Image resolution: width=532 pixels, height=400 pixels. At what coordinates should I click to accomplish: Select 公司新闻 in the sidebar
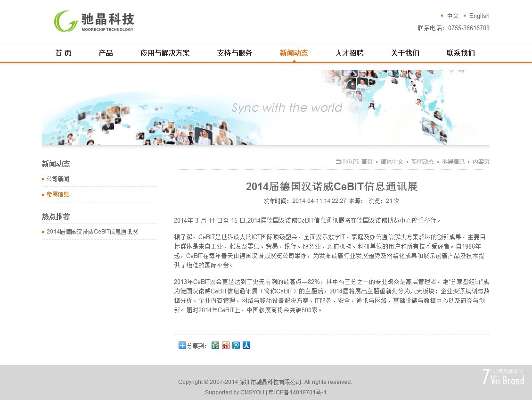click(58, 179)
